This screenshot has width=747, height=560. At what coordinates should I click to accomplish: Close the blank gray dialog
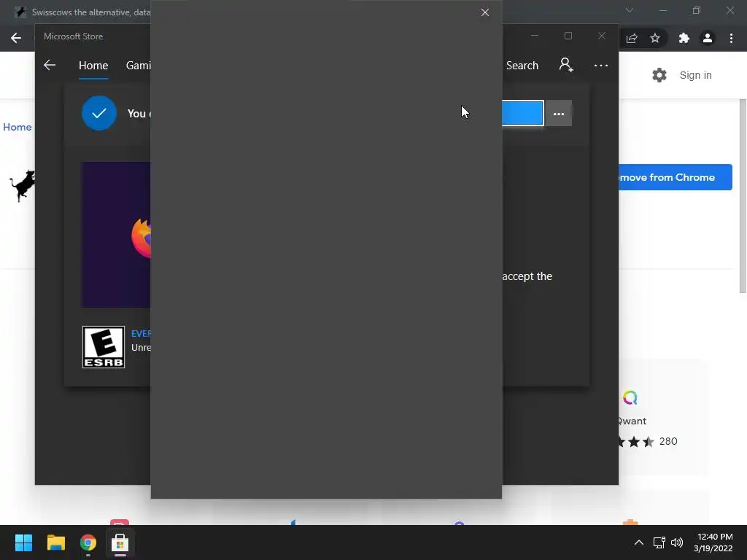[485, 12]
